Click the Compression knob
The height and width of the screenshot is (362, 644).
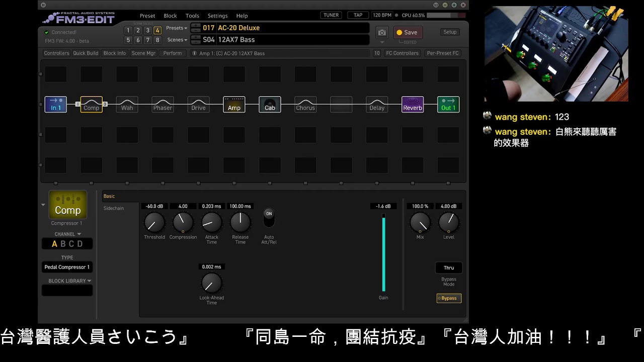[x=183, y=222]
